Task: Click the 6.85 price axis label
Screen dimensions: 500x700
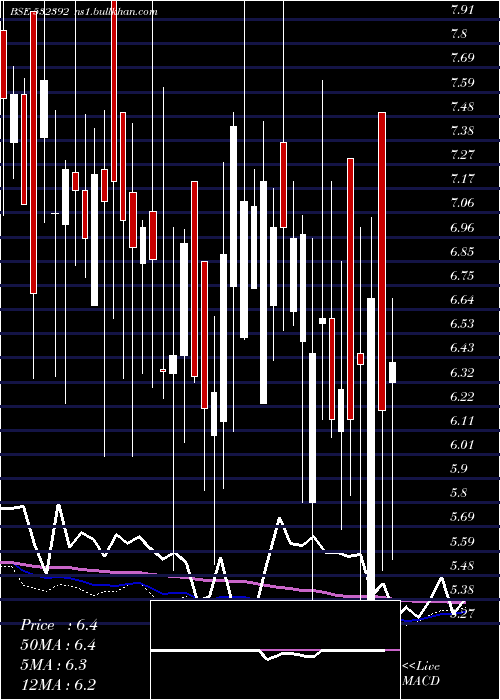Action: [x=462, y=252]
